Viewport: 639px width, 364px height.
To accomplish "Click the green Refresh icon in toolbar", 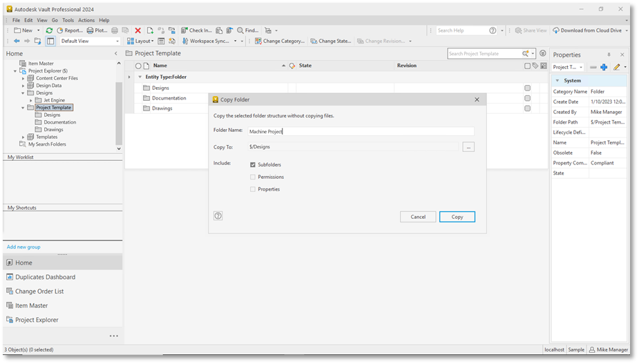I will (x=49, y=30).
